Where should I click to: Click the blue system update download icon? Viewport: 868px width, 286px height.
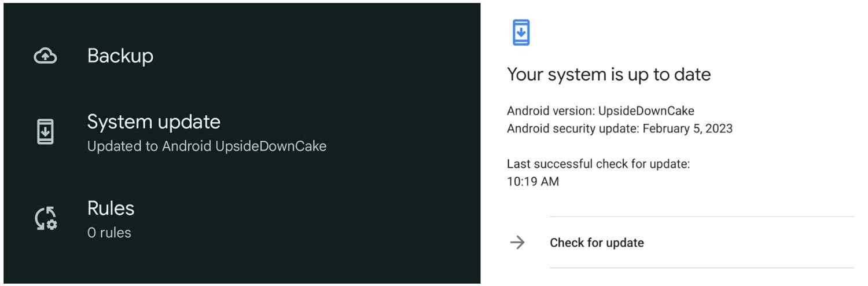(x=521, y=32)
